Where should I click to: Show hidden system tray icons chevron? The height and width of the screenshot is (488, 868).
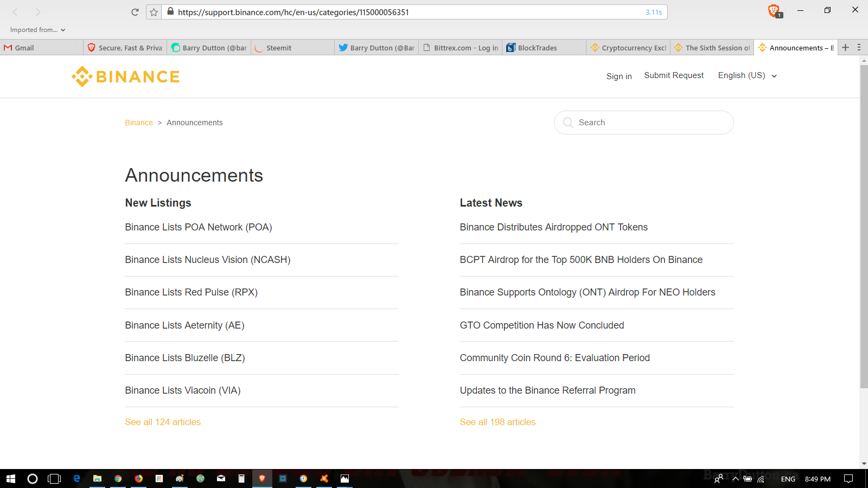click(735, 479)
